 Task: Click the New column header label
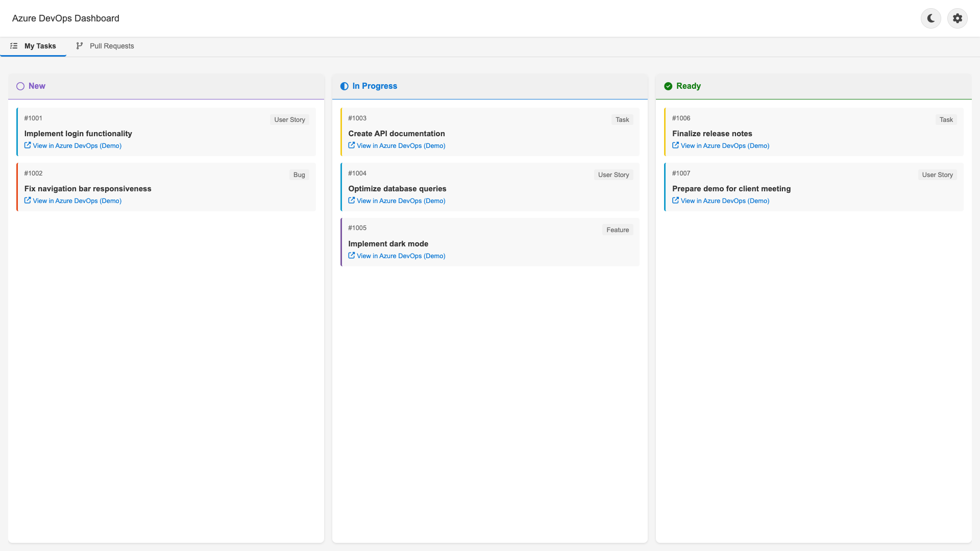37,86
